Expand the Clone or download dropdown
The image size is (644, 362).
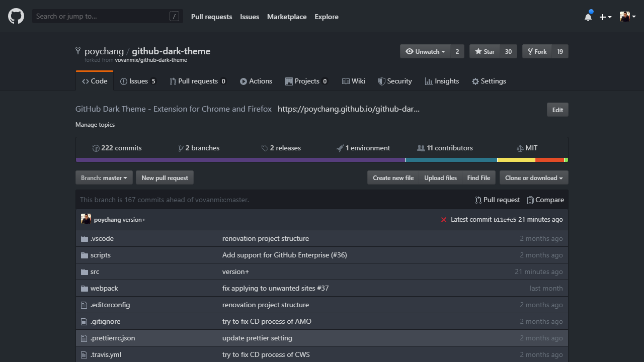pos(534,177)
